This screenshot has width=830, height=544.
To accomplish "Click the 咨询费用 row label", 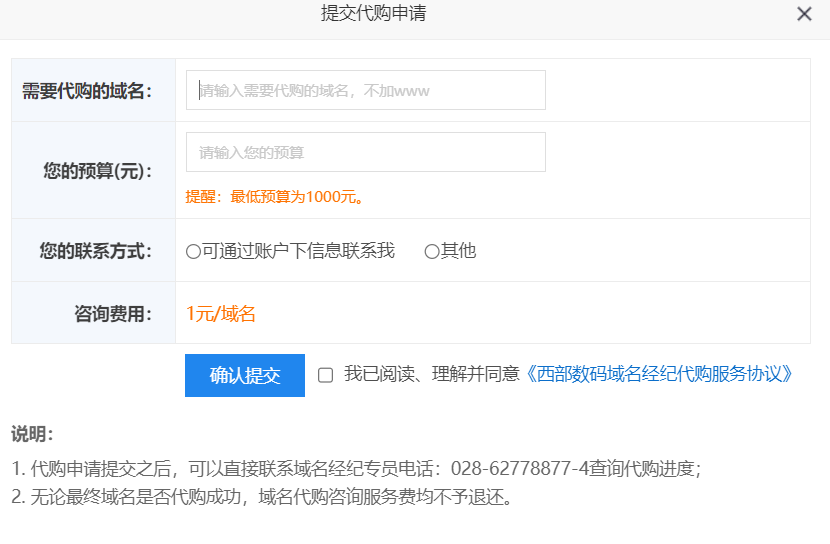I will (112, 314).
